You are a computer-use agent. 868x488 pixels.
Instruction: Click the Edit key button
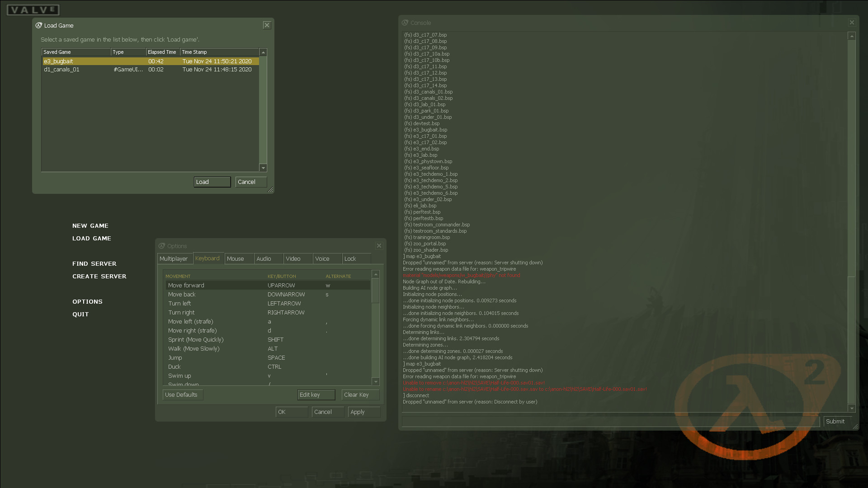coord(316,394)
